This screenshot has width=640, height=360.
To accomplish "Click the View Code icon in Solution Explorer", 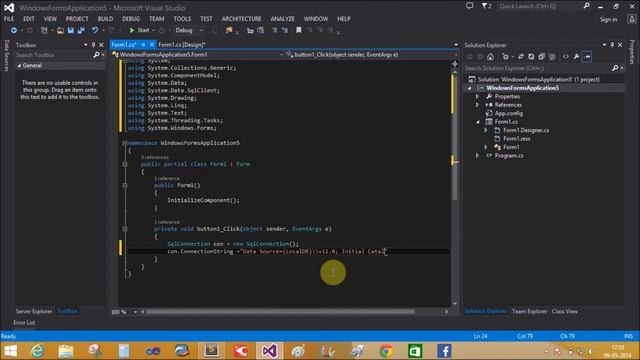I will [566, 57].
